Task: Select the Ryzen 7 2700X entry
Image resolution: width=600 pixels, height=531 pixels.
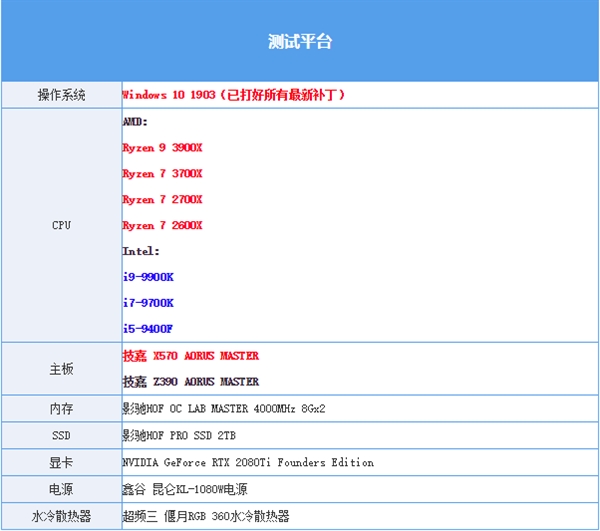Action: tap(162, 199)
